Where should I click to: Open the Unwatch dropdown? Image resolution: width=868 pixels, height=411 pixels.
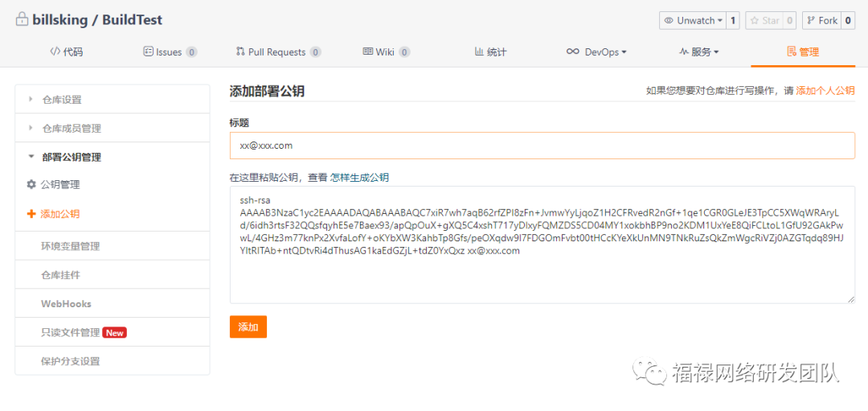pos(693,20)
